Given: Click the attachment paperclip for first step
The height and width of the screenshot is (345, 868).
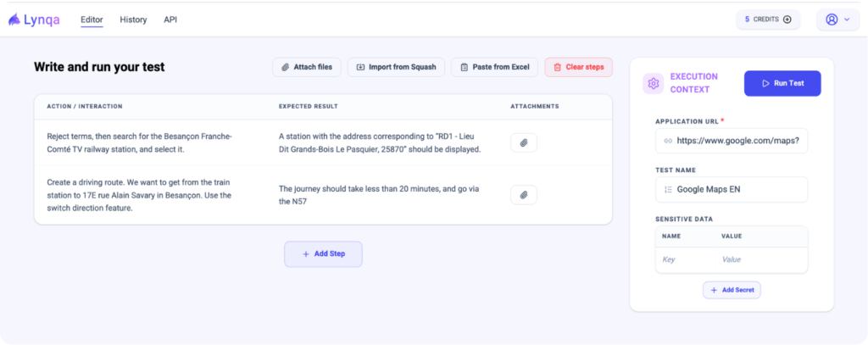Looking at the screenshot, I should tap(523, 142).
